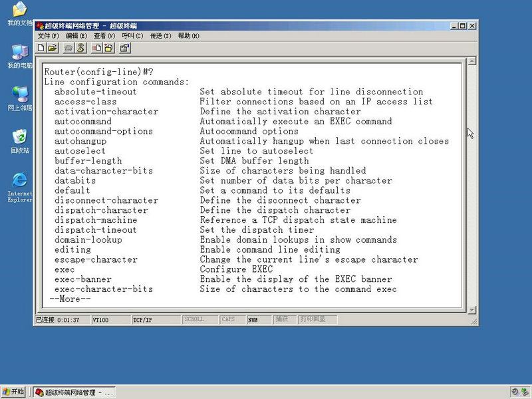Click the TCP/IP status bar entry

[156, 320]
